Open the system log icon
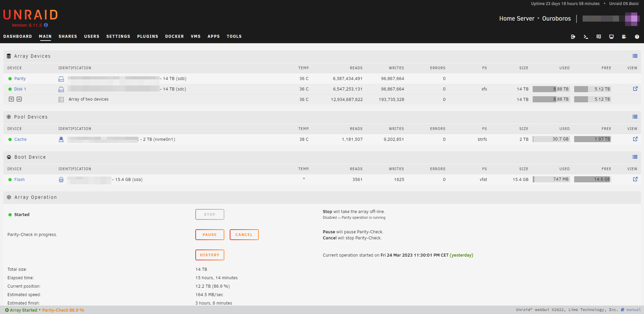Viewport: 644px width, 314px height. [624, 37]
